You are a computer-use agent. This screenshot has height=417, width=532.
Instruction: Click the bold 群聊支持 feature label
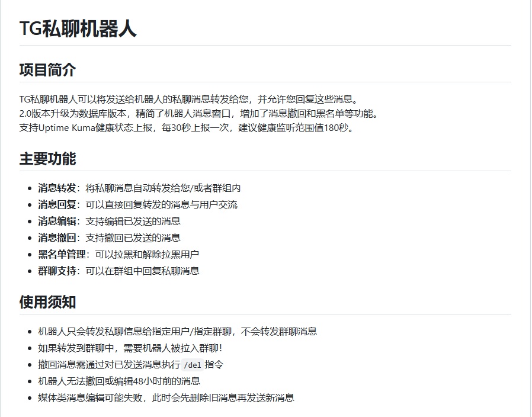pyautogui.click(x=57, y=271)
